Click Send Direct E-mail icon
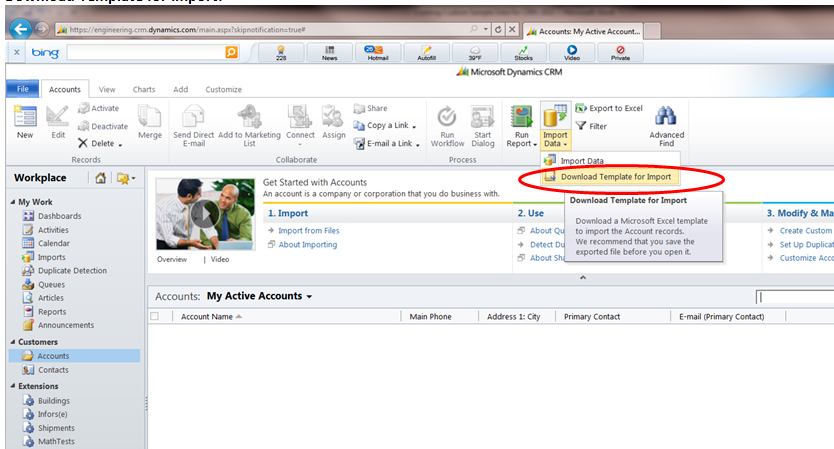The width and height of the screenshot is (834, 449). 193,116
